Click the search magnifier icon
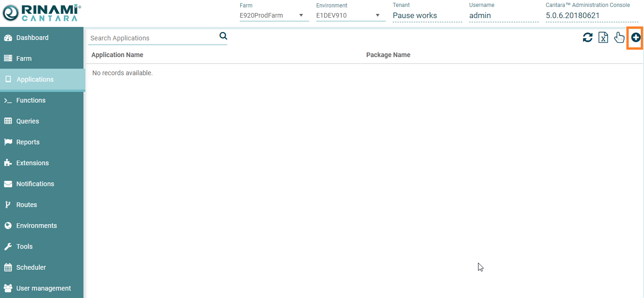 click(223, 36)
